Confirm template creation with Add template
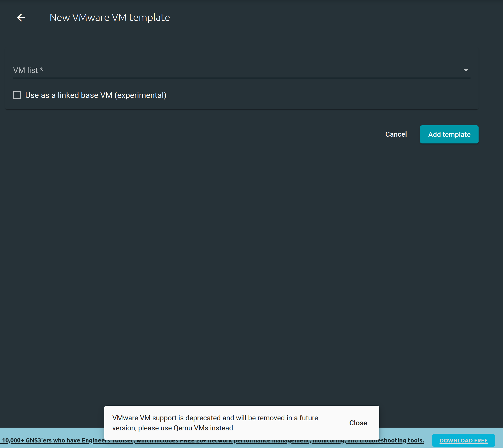This screenshot has height=448, width=503. (449, 134)
